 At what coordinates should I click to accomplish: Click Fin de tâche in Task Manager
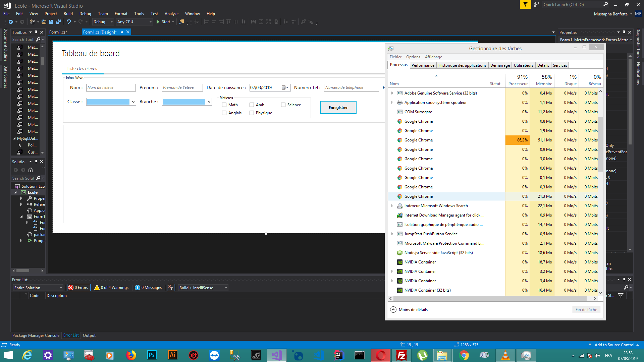click(x=586, y=310)
